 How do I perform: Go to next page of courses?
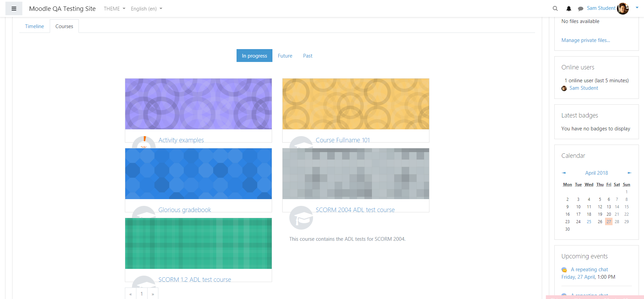[x=153, y=294]
